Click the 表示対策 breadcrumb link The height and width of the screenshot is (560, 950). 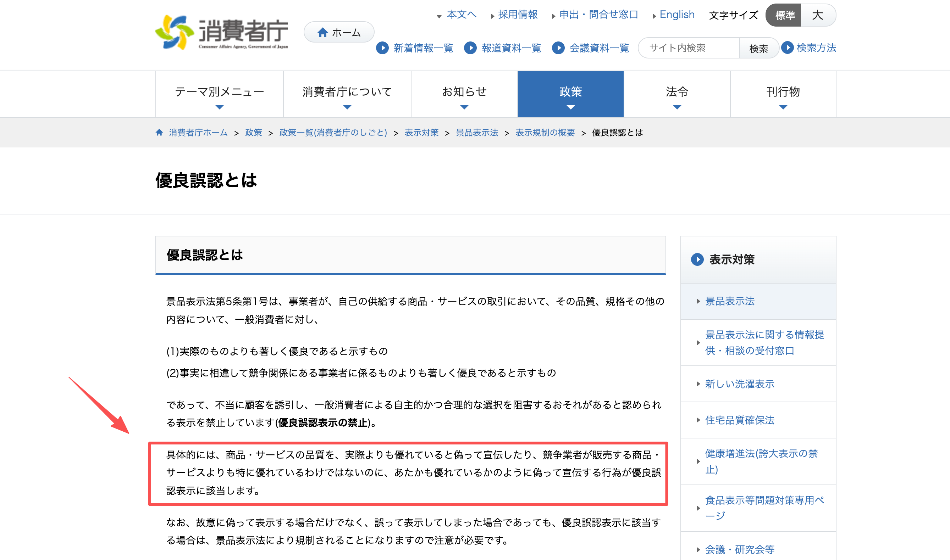pos(421,133)
